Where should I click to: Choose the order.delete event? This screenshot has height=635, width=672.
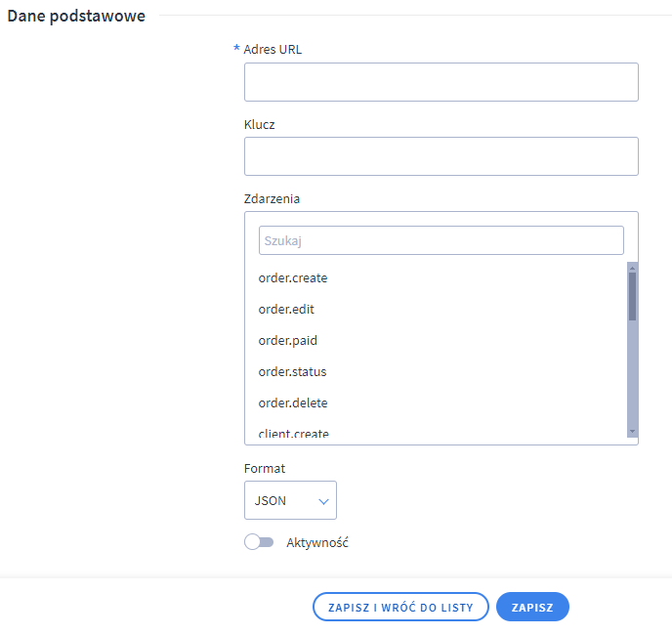point(293,403)
